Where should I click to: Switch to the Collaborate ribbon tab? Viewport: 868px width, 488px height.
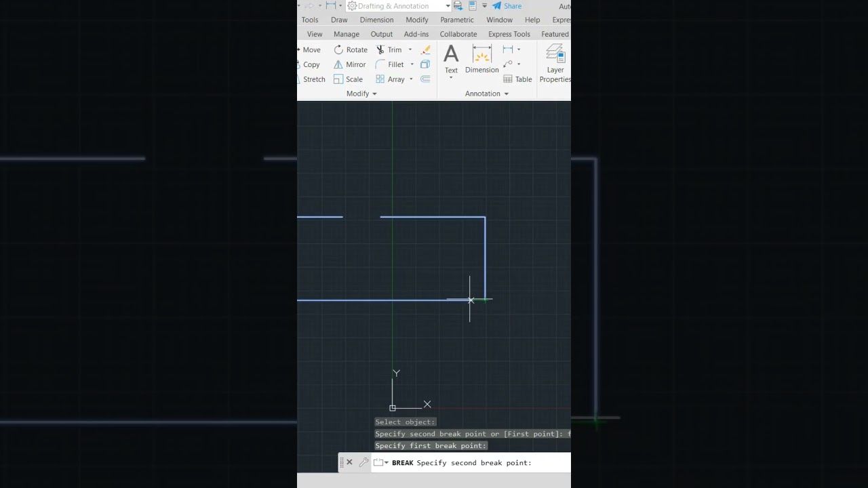(458, 34)
